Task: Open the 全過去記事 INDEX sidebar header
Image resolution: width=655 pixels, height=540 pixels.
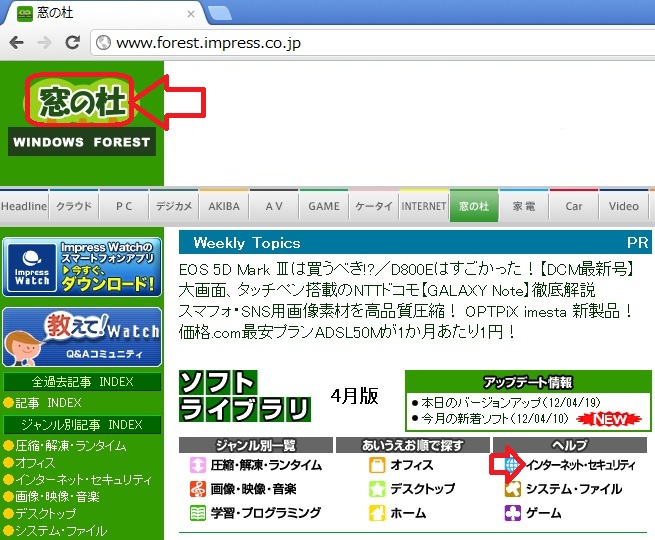Action: [x=82, y=382]
